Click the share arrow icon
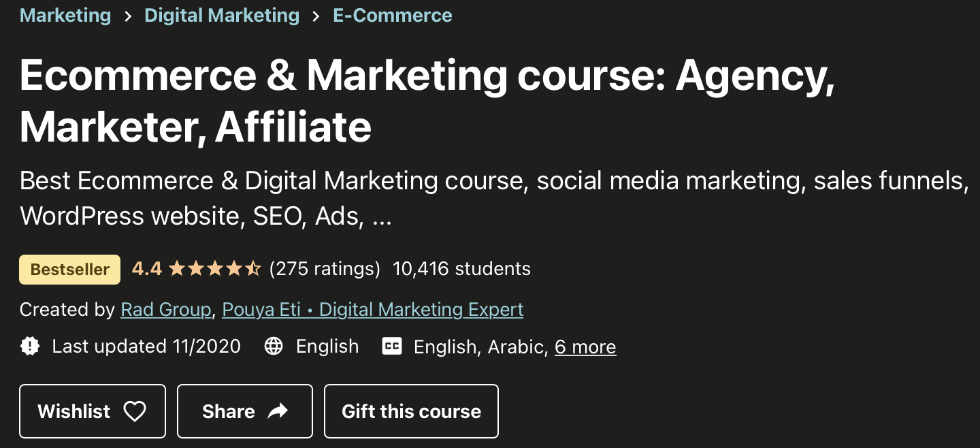 click(278, 411)
